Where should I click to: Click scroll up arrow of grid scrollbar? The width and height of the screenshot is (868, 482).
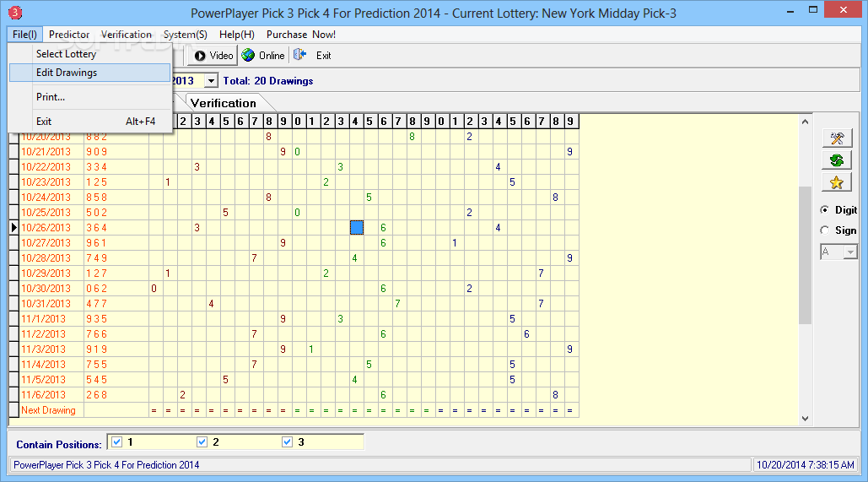(x=805, y=122)
